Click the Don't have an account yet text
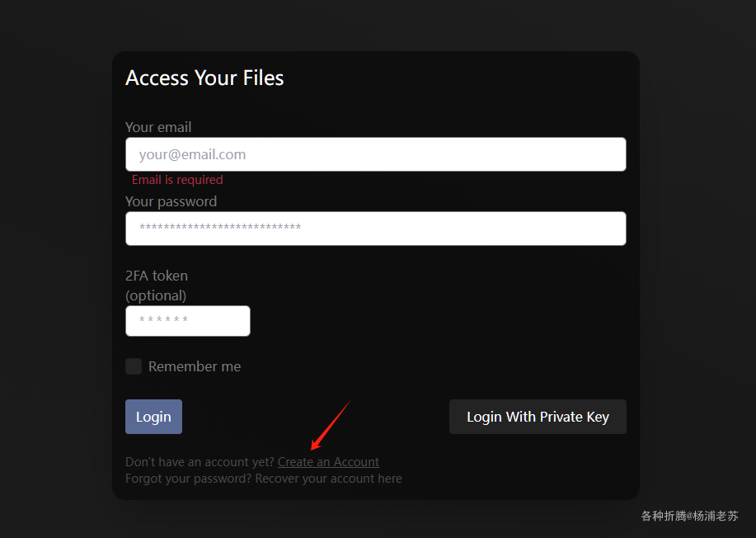The image size is (756, 538). click(x=200, y=462)
